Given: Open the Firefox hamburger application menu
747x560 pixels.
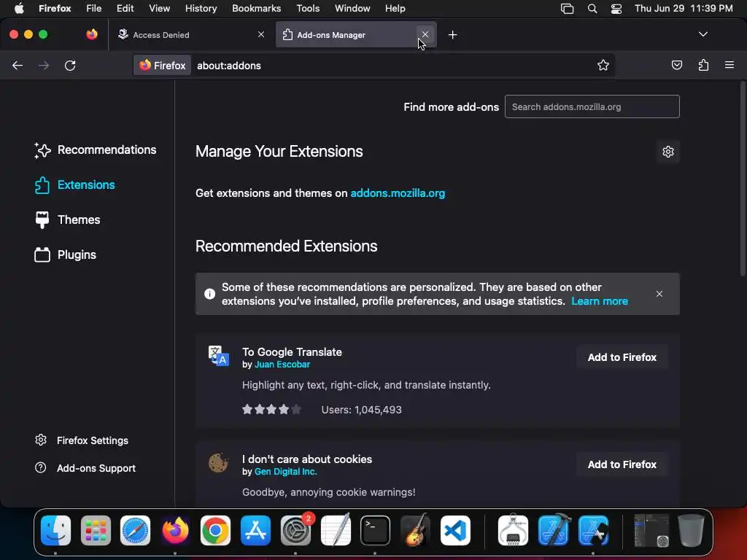Looking at the screenshot, I should [x=729, y=65].
